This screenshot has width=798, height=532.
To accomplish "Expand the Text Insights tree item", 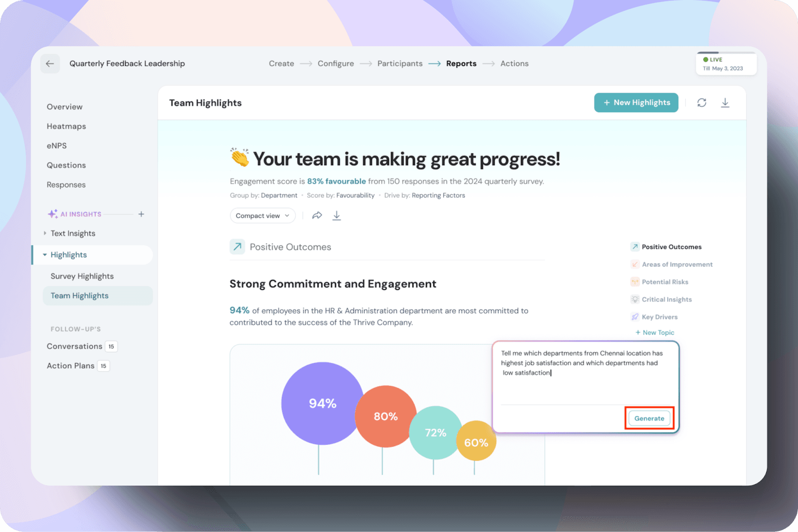I will click(x=45, y=233).
